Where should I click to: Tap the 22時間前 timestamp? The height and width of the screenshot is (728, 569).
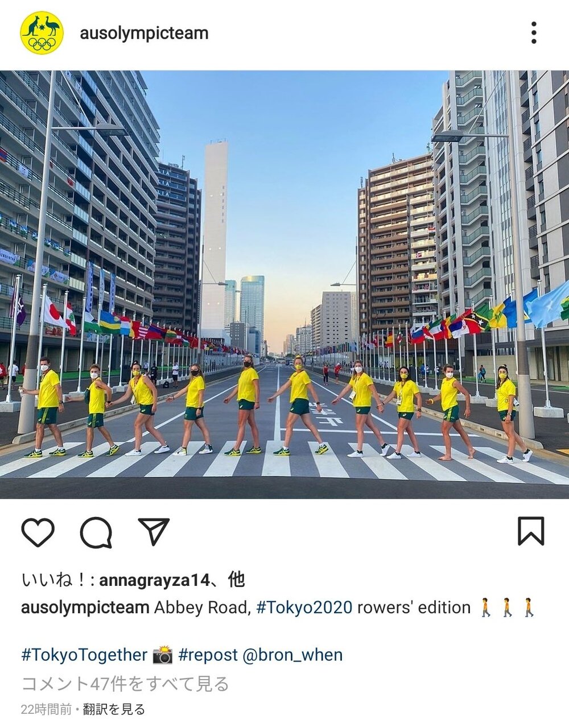[47, 710]
